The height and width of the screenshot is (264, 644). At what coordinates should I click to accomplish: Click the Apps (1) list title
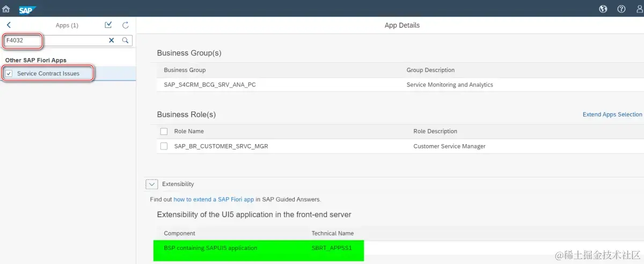tap(67, 25)
